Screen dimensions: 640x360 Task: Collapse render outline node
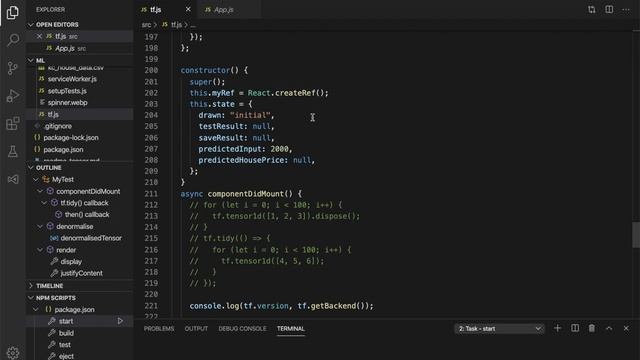(x=40, y=250)
